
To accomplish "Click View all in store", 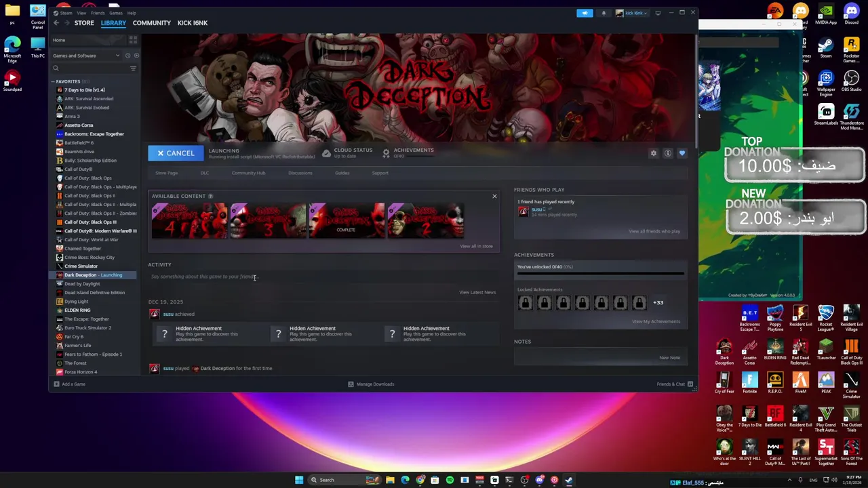I will point(477,246).
